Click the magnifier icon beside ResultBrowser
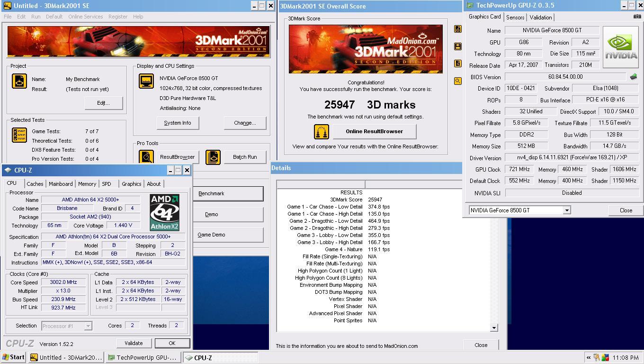 [146, 157]
